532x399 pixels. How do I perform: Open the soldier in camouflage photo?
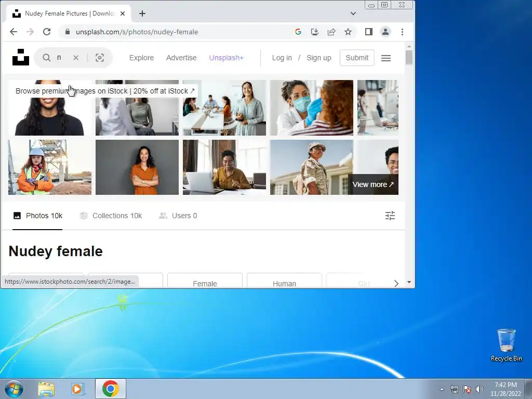(x=312, y=167)
